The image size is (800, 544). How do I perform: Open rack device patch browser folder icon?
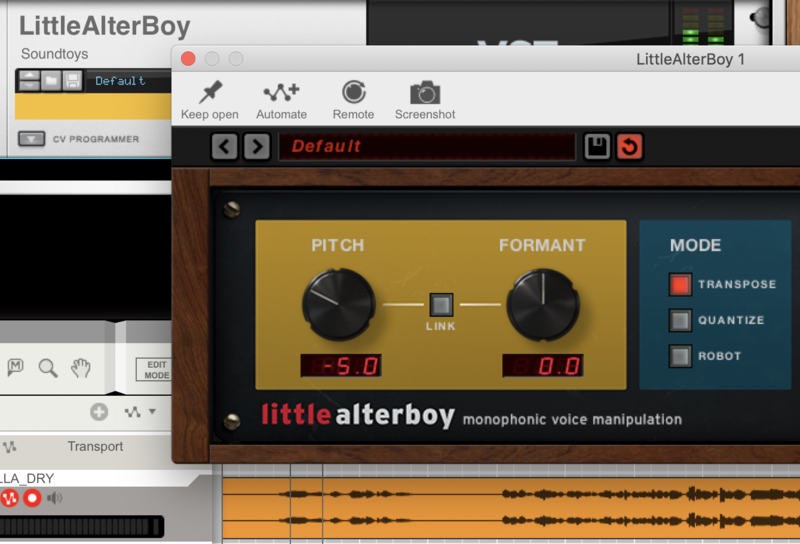click(x=51, y=81)
